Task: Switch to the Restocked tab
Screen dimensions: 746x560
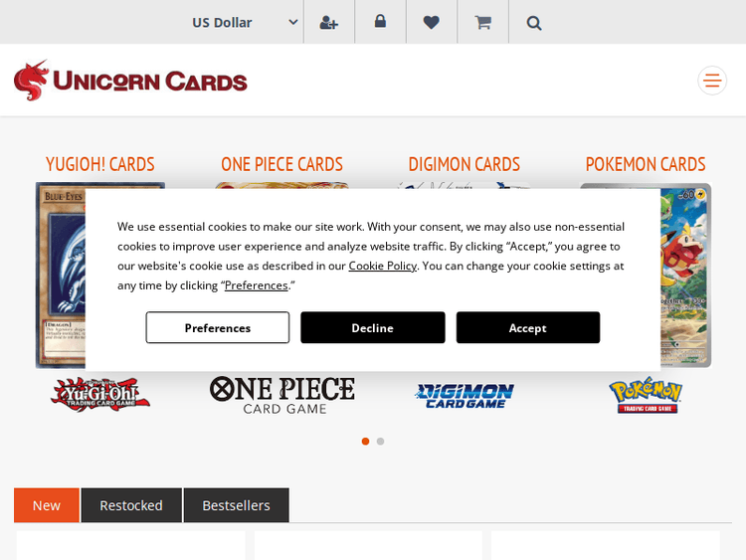Action: (131, 505)
